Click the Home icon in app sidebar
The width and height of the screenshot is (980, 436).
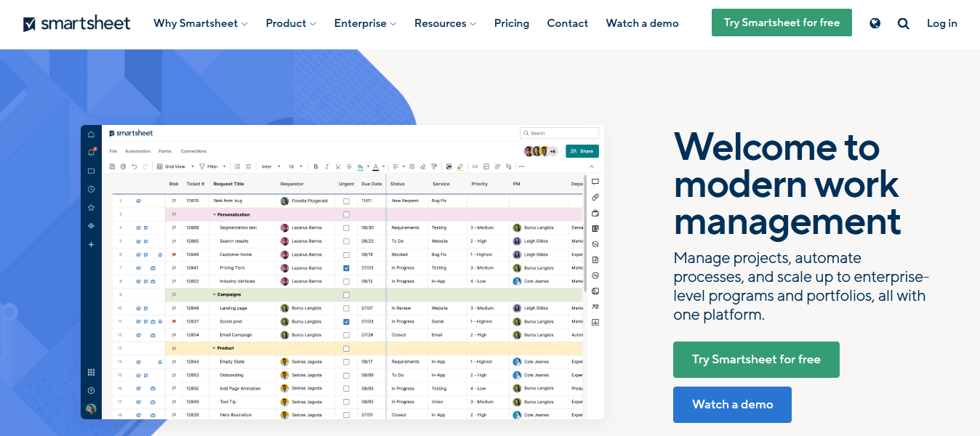[91, 134]
